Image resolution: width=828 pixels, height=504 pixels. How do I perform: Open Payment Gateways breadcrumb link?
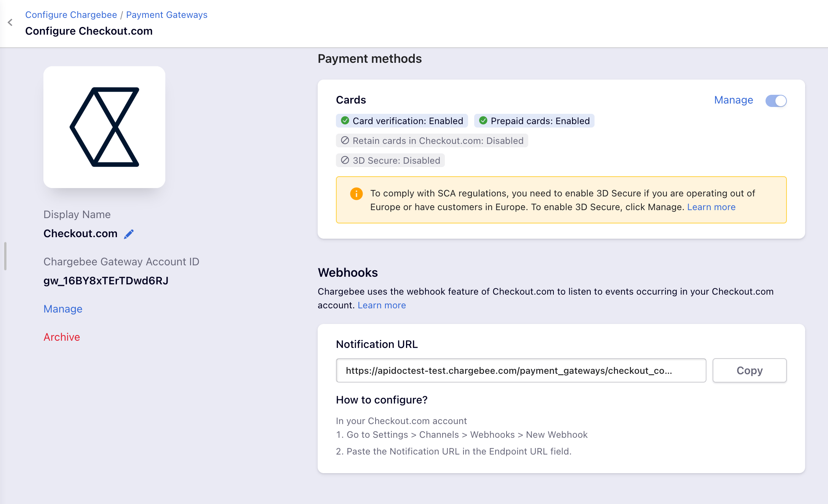(x=167, y=14)
